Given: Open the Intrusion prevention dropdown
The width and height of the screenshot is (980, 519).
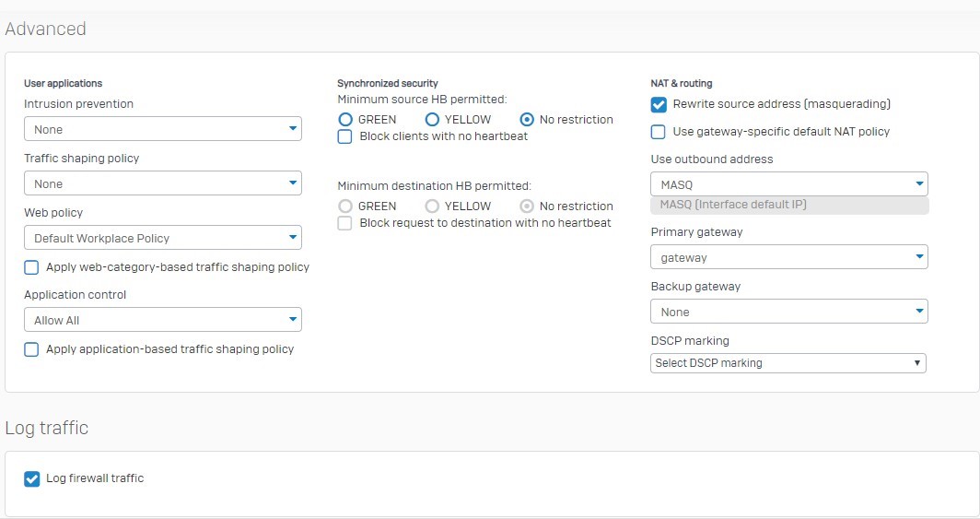Looking at the screenshot, I should coord(162,129).
